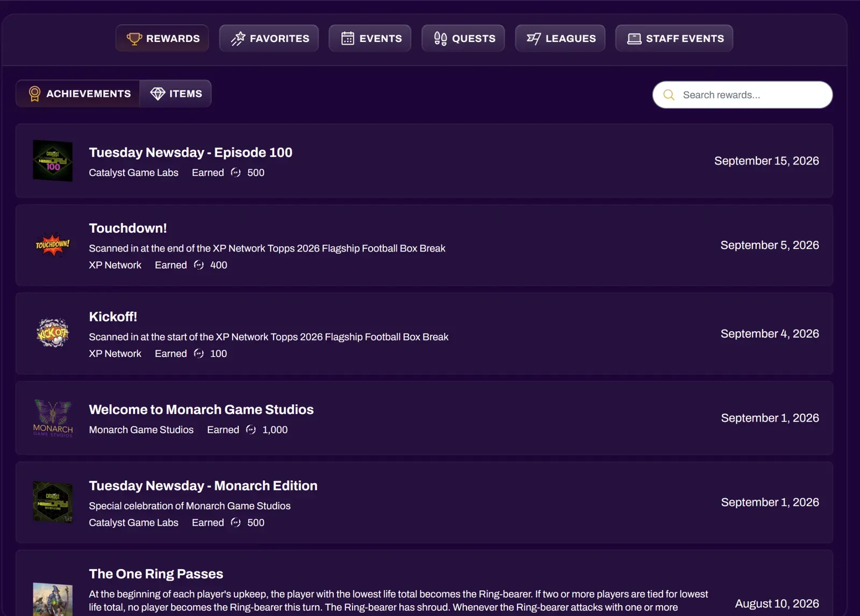Click 'Catalyst Game Labs' under Episode 100
Viewport: 860px width, 616px height.
tap(133, 173)
